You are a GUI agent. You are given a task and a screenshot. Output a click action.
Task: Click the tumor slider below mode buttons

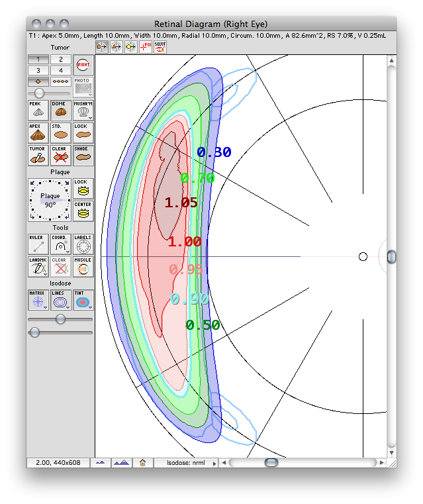(x=39, y=93)
